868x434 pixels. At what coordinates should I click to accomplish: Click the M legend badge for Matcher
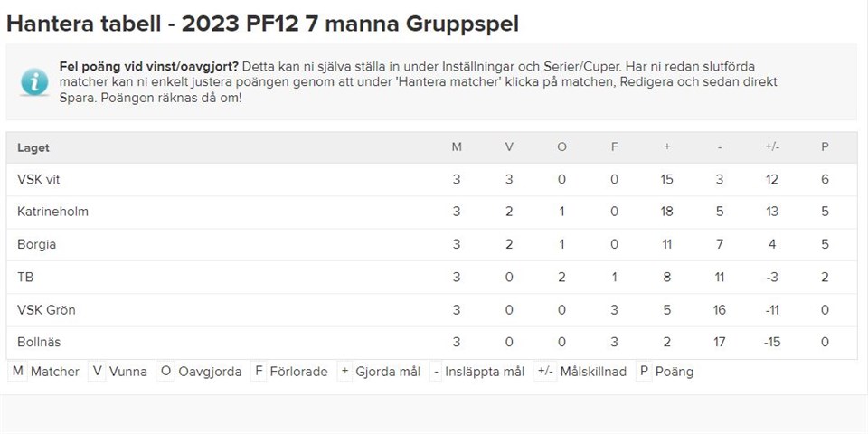click(17, 372)
